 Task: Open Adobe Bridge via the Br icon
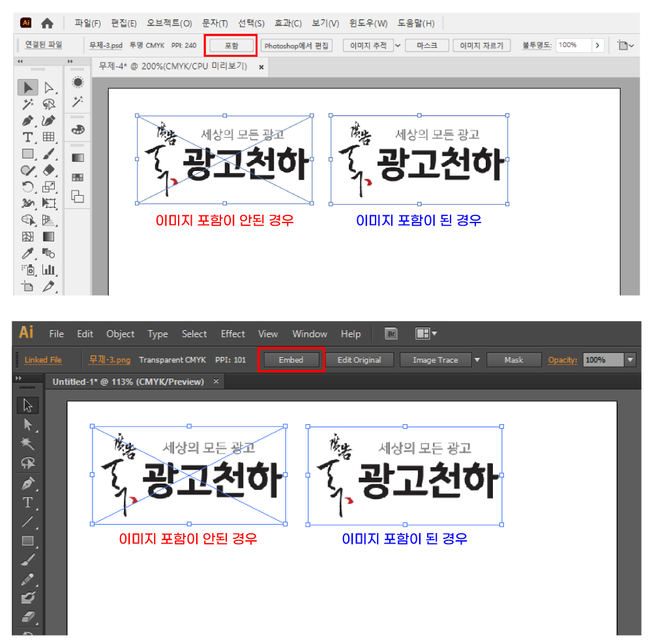[x=391, y=333]
